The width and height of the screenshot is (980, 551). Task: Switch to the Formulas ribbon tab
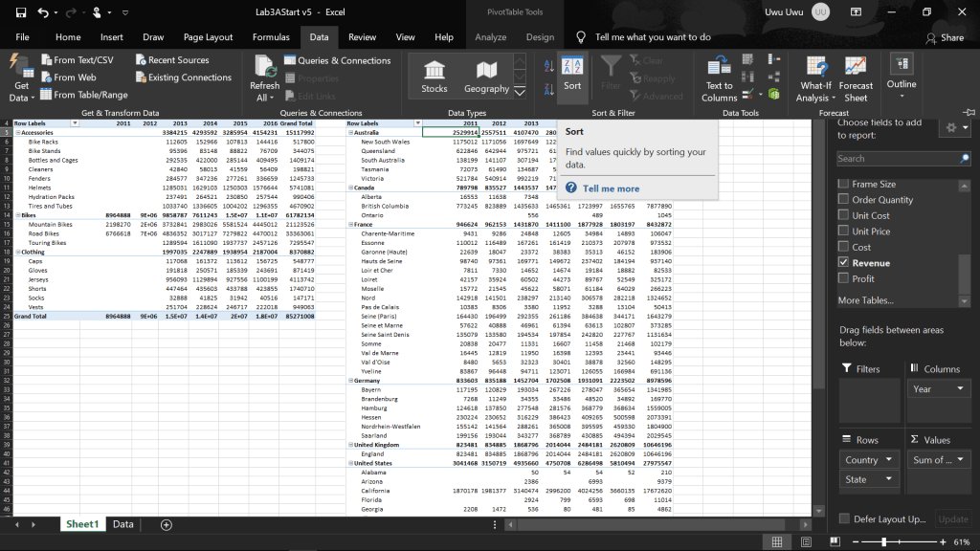[x=271, y=37]
